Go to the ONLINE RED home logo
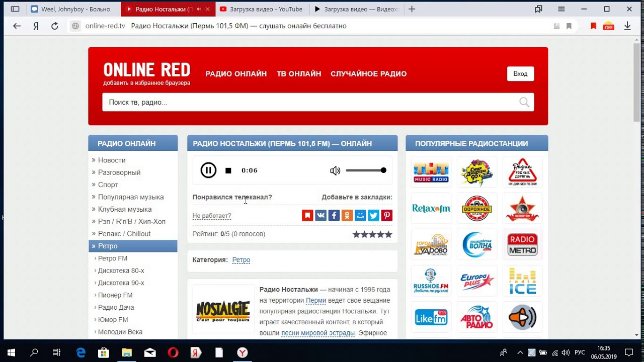This screenshot has width=644, height=362. click(147, 70)
